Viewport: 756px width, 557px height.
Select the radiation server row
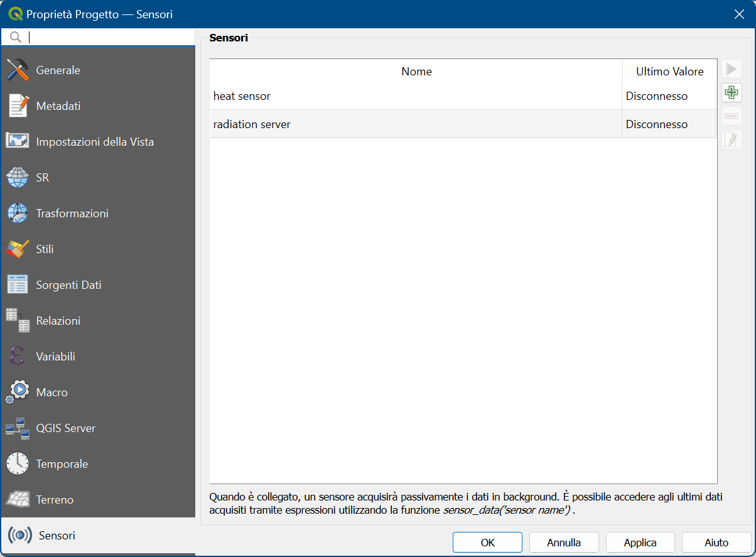click(x=463, y=124)
